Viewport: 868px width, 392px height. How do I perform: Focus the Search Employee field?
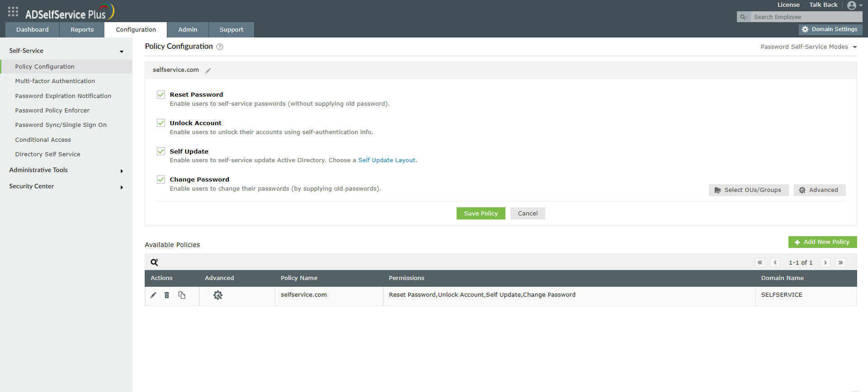click(806, 17)
